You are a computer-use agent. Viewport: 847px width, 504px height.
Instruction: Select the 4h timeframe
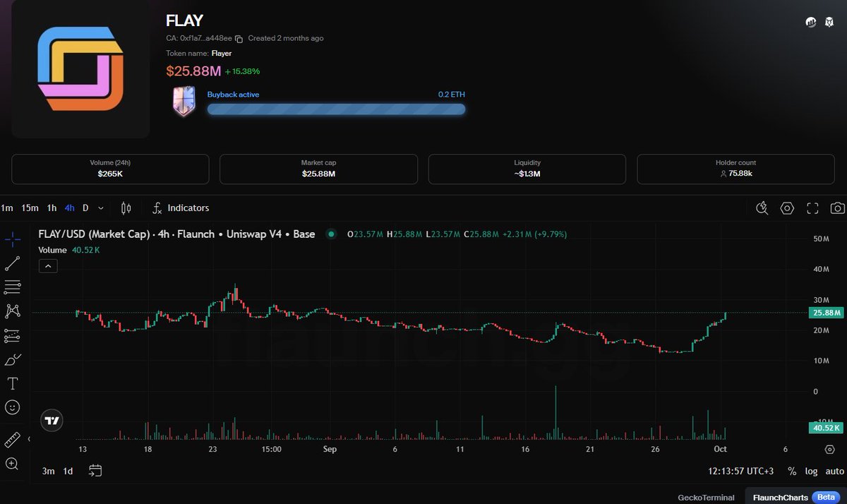(69, 208)
